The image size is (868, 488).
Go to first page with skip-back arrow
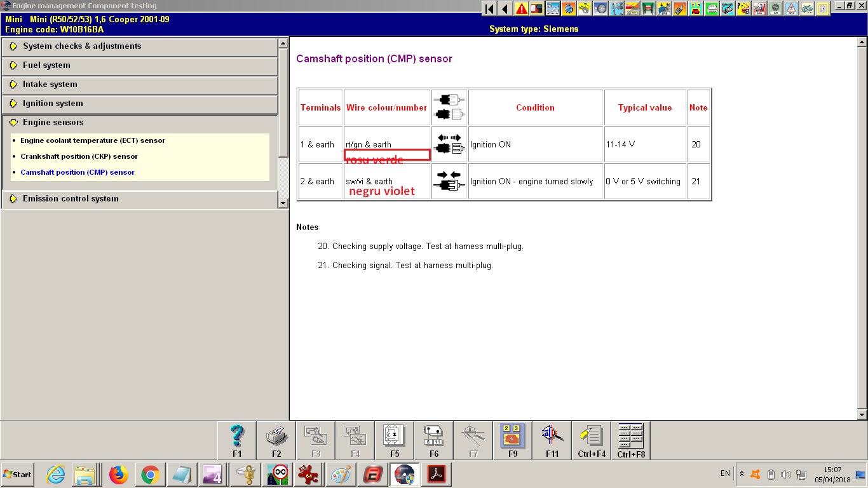click(x=489, y=9)
